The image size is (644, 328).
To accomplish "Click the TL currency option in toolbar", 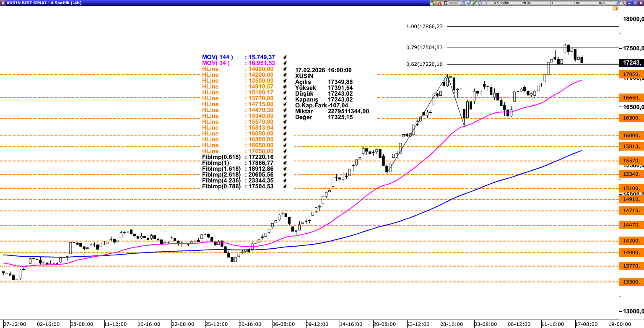I will 551,3.
